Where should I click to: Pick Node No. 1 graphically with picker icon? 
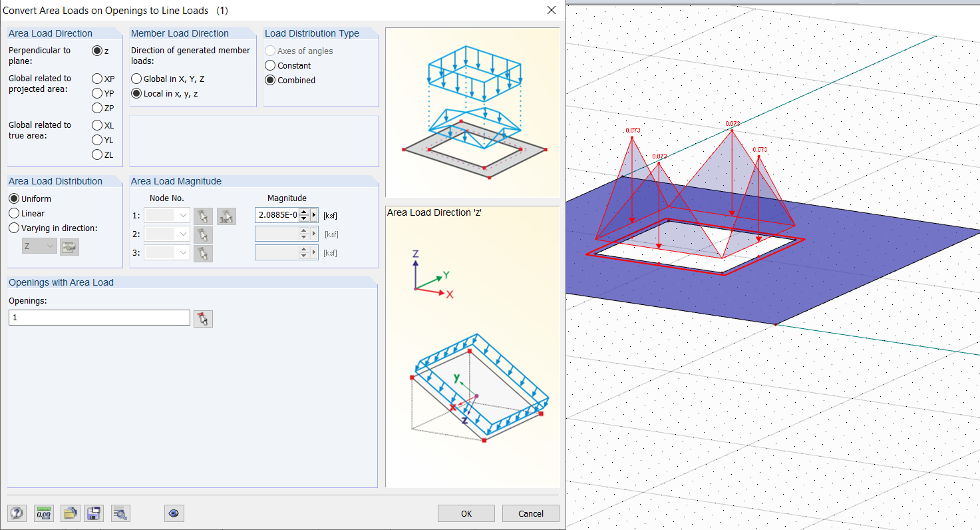(203, 216)
